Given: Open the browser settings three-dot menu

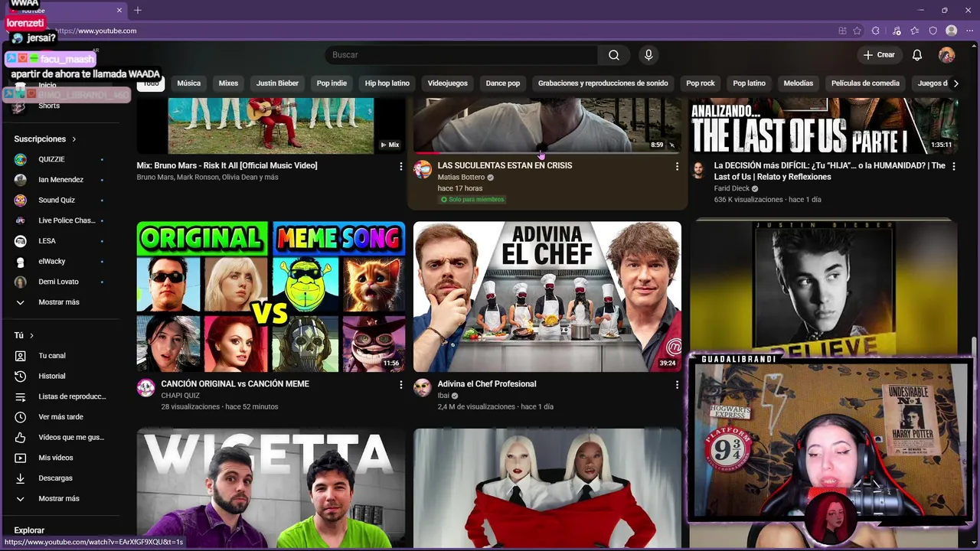Looking at the screenshot, I should (970, 31).
